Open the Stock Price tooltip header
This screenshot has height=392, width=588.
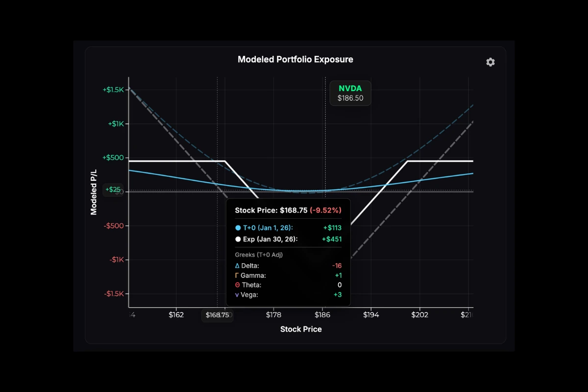click(269, 210)
